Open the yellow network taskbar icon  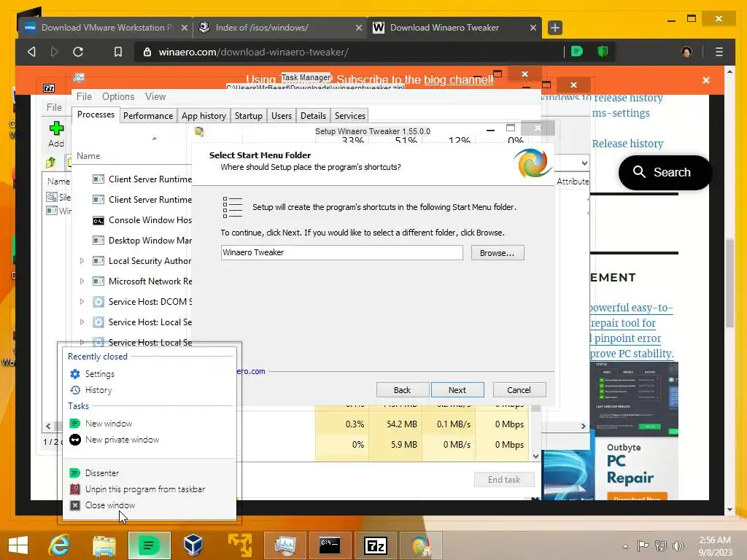(239, 545)
